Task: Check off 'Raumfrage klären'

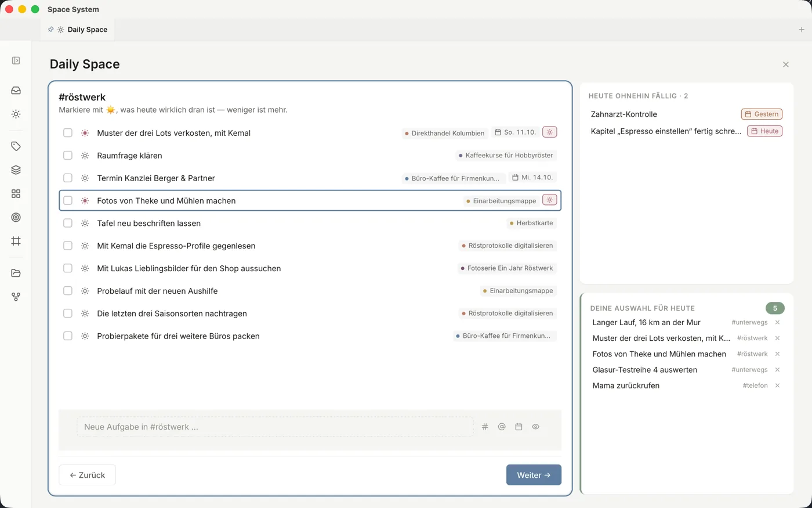Action: click(68, 156)
